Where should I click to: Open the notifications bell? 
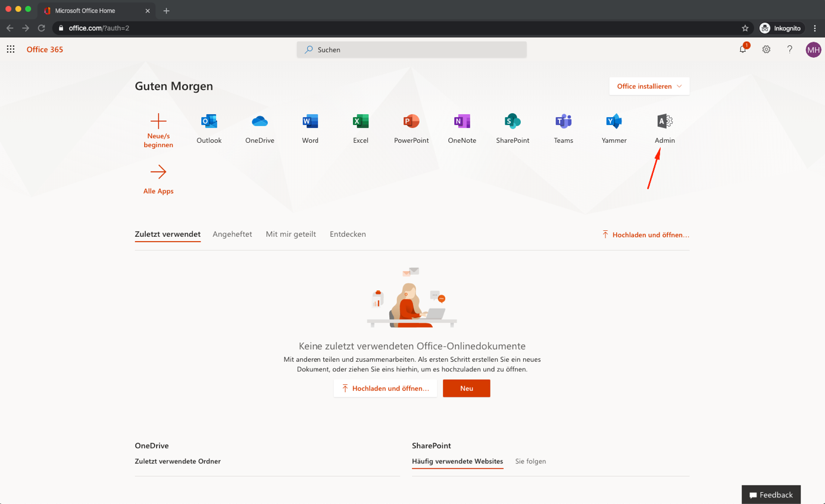pos(743,49)
